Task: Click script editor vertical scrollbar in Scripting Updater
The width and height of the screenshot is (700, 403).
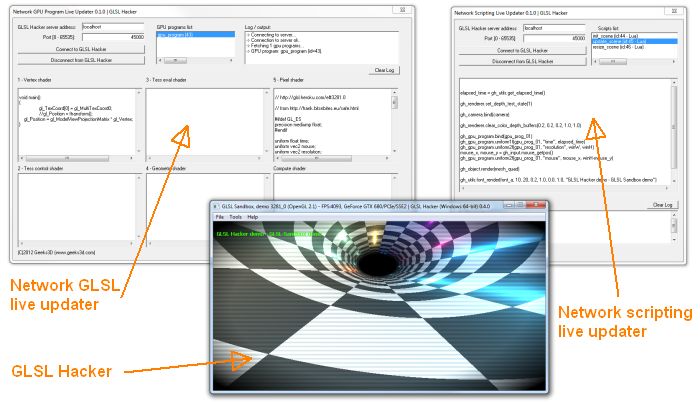Action: click(674, 132)
